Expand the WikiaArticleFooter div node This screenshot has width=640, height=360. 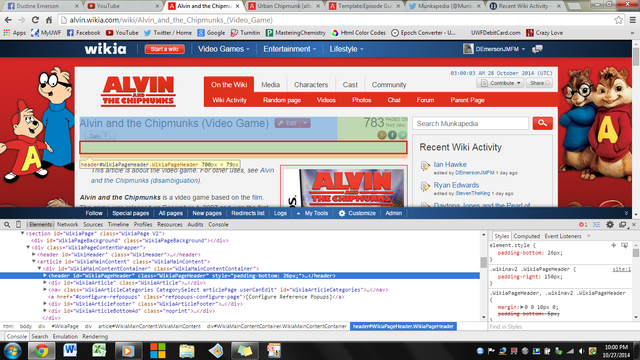[45, 304]
